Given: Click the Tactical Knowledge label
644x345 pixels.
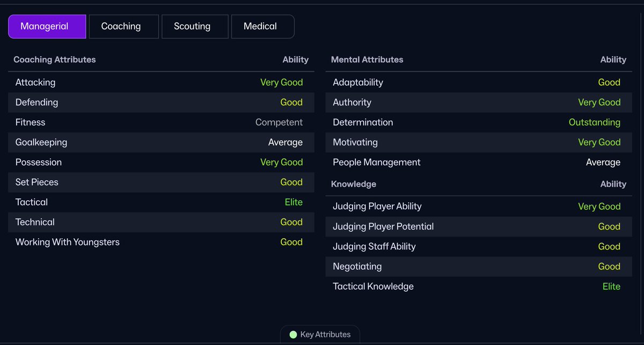Looking at the screenshot, I should point(374,287).
